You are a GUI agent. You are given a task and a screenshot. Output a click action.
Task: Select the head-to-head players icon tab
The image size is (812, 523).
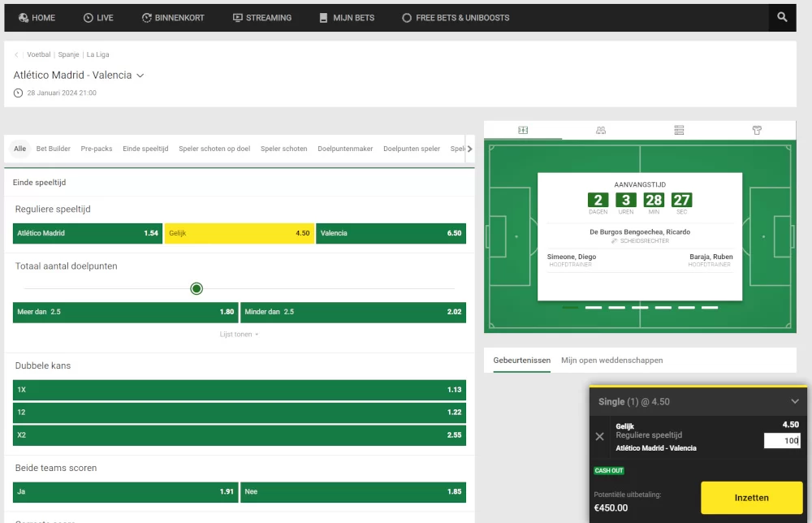point(601,130)
